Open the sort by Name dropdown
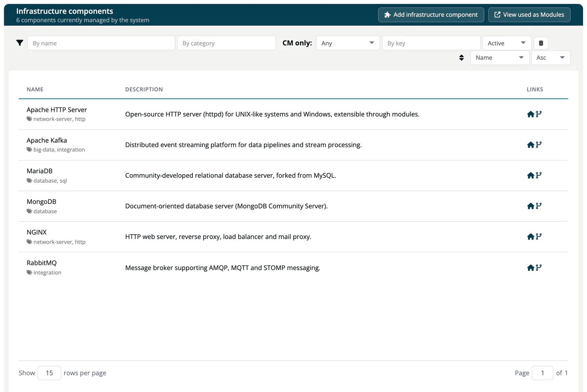 [x=500, y=58]
